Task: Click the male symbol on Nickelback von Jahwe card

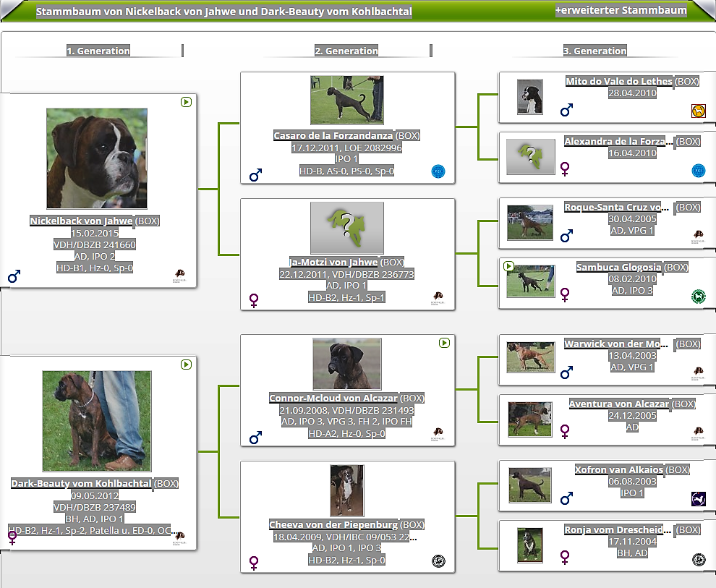Action: [x=14, y=276]
